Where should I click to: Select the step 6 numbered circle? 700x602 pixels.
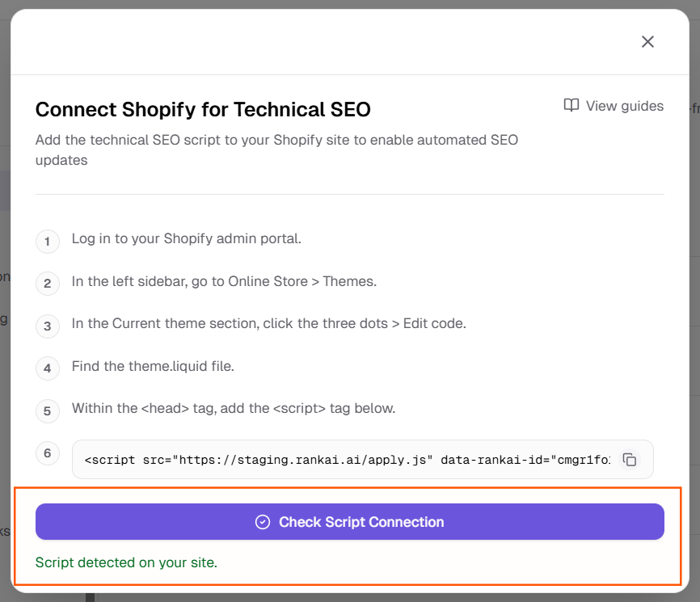(x=47, y=453)
